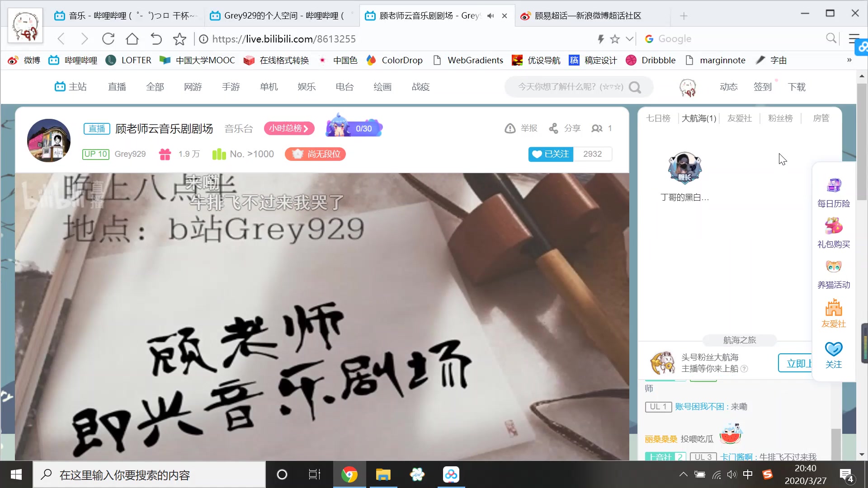Click 下载 in site header
The height and width of the screenshot is (488, 868).
point(797,87)
